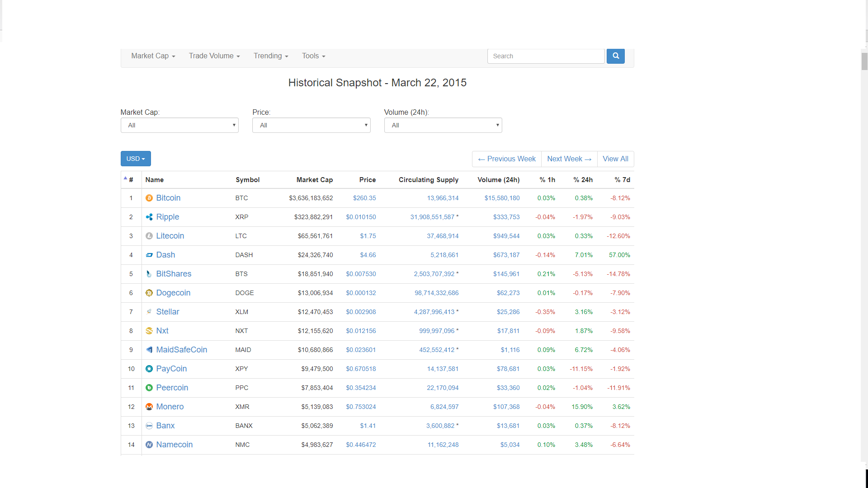Go to Next Week snapshot

(x=569, y=159)
